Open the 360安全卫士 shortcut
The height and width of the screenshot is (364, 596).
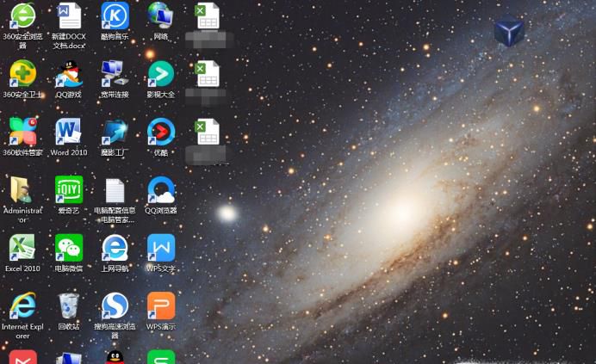(22, 74)
